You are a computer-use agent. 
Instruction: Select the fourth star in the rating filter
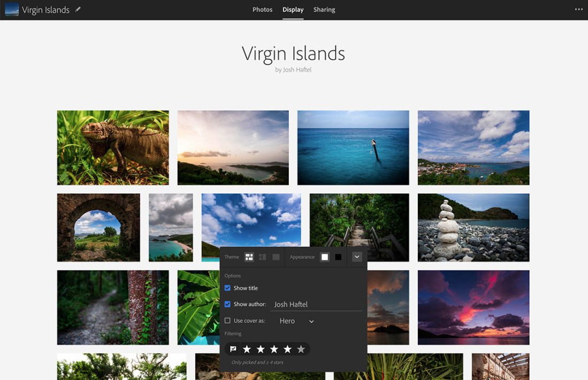tap(287, 348)
